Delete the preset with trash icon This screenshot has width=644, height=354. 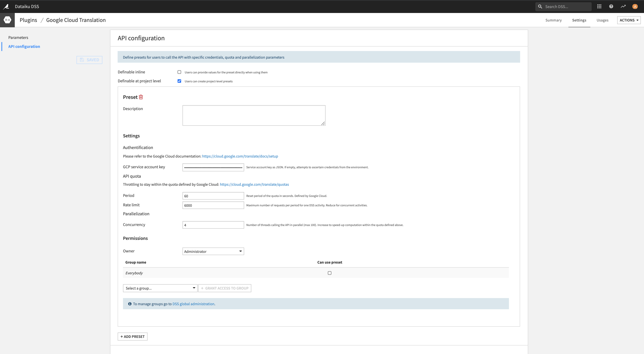[141, 97]
